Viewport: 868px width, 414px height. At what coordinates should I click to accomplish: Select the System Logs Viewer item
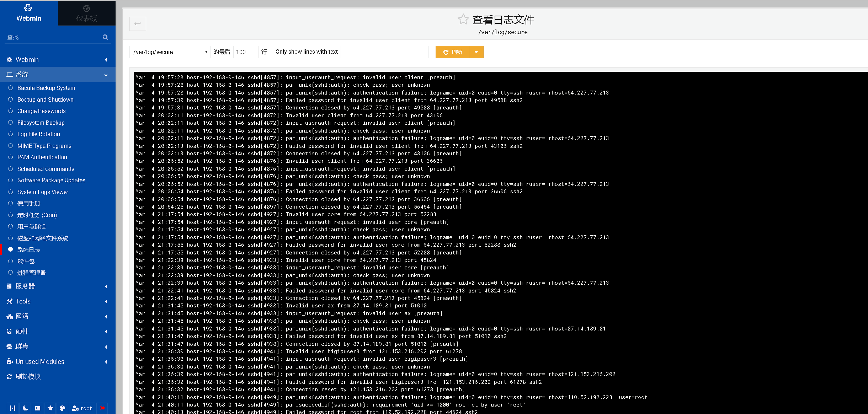[43, 192]
